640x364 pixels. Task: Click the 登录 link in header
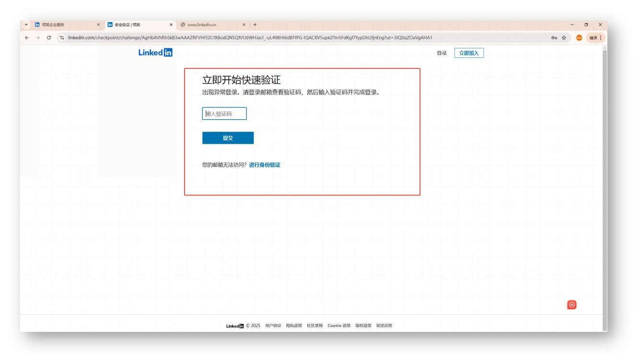[x=442, y=53]
